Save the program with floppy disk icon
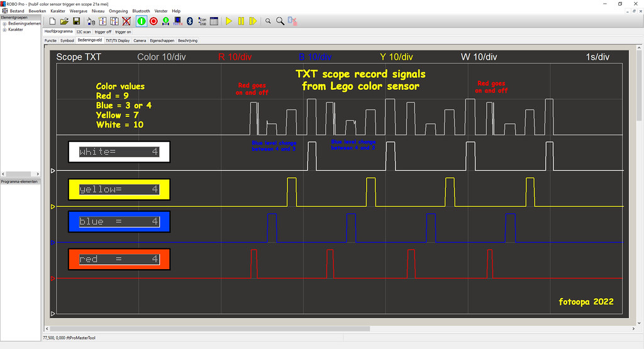This screenshot has width=644, height=349. (x=76, y=21)
